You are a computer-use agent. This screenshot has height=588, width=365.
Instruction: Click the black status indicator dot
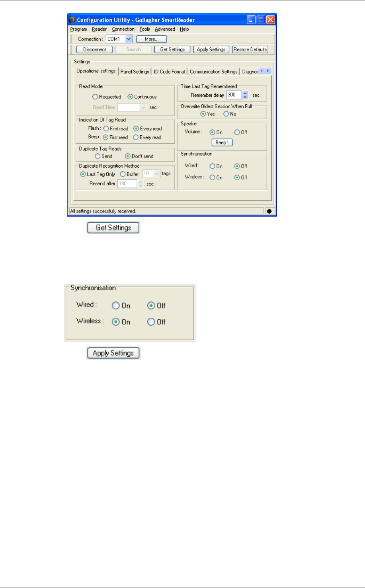click(269, 211)
